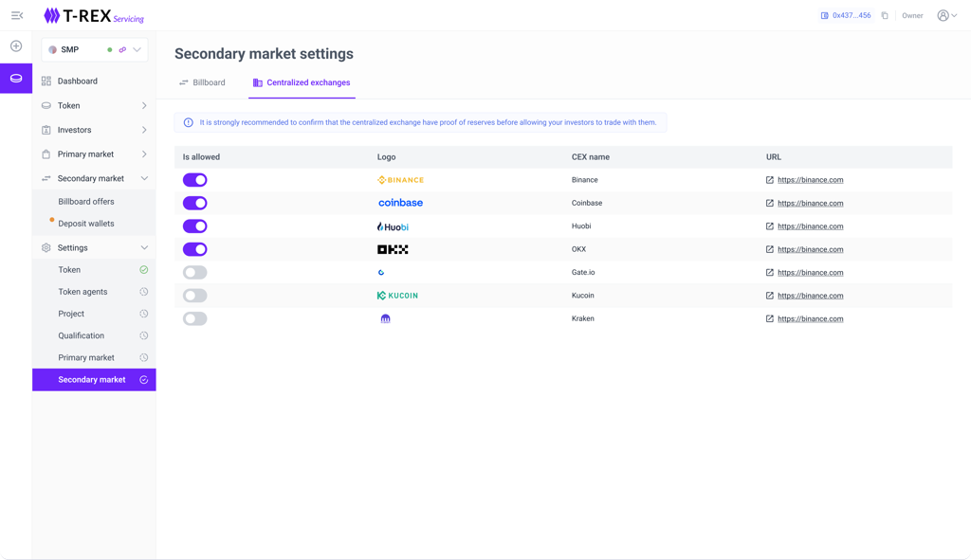This screenshot has width=971, height=560.
Task: Click the add plus icon in left rail
Action: pos(16,46)
